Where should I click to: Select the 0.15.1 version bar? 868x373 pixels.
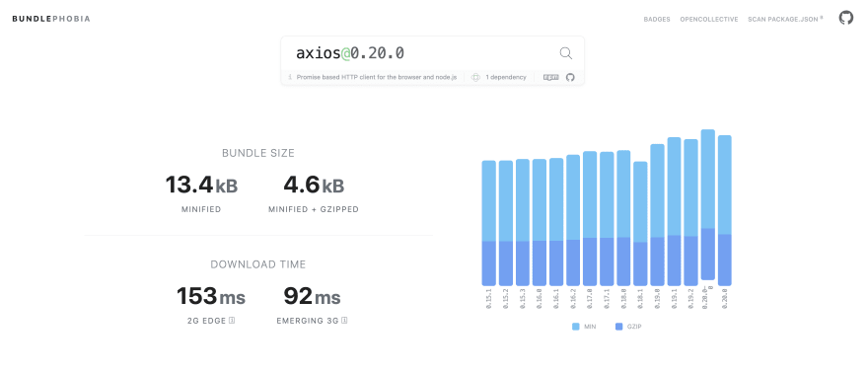[489, 223]
